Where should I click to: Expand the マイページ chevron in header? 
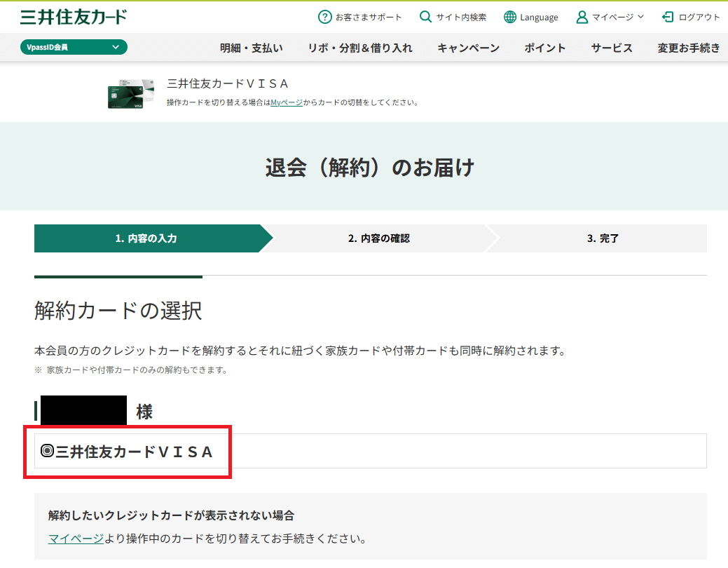click(640, 17)
